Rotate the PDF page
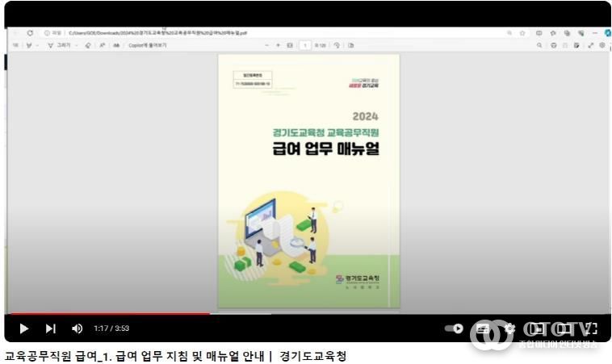Screen dimensions: 612x364 click(x=337, y=45)
